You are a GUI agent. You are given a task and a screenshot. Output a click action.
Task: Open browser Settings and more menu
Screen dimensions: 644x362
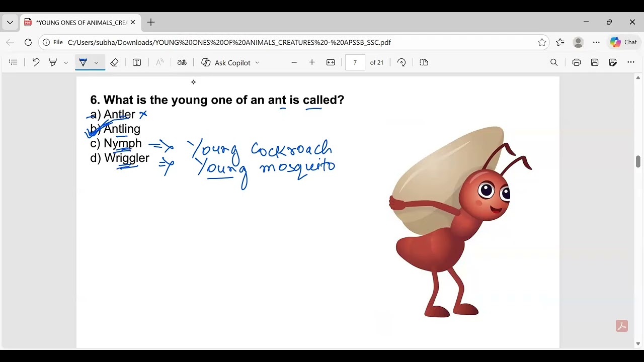tap(596, 42)
